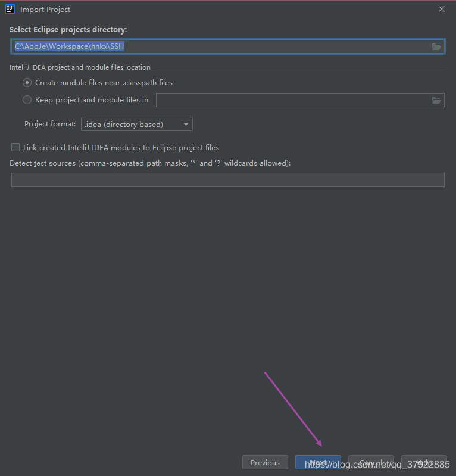Click the Import Project window title

click(45, 10)
